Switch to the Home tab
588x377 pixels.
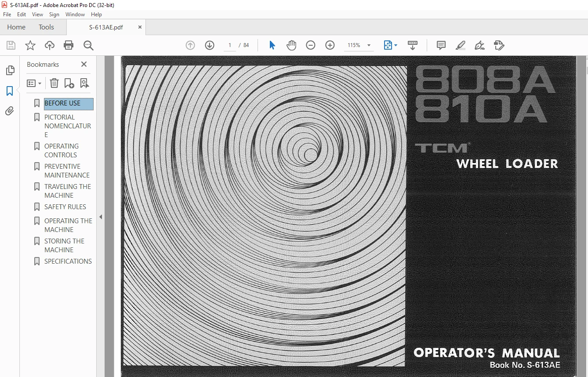pos(16,27)
